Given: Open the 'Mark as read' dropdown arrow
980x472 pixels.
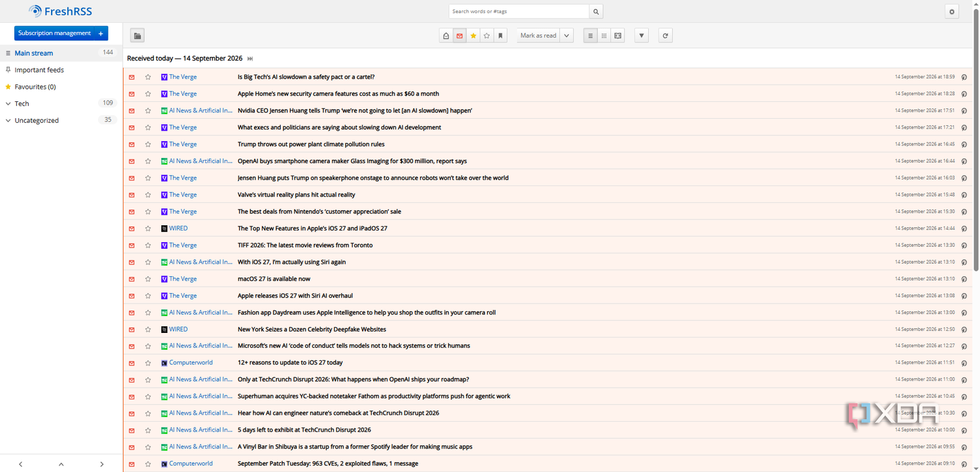Looking at the screenshot, I should point(566,36).
